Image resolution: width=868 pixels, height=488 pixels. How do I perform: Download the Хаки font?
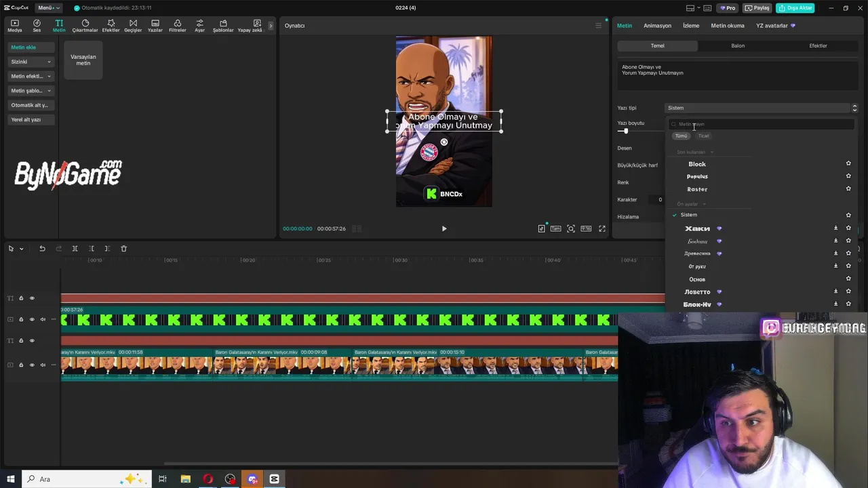point(835,228)
